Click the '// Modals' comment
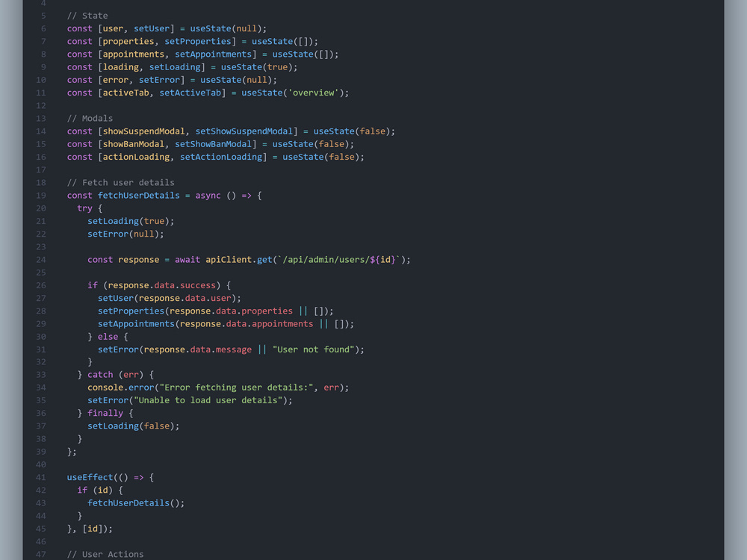Viewport: 747px width, 560px height. [90, 119]
